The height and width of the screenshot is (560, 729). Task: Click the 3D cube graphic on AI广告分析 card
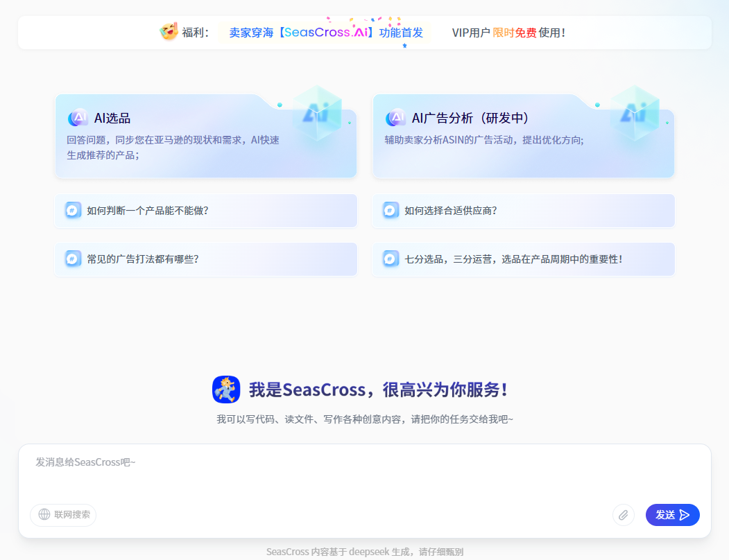[x=634, y=114]
